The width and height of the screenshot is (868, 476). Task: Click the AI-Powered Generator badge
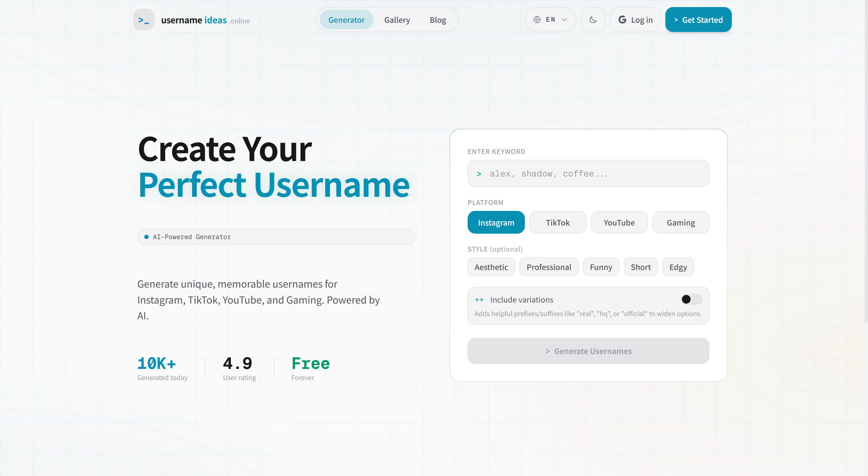[276, 237]
